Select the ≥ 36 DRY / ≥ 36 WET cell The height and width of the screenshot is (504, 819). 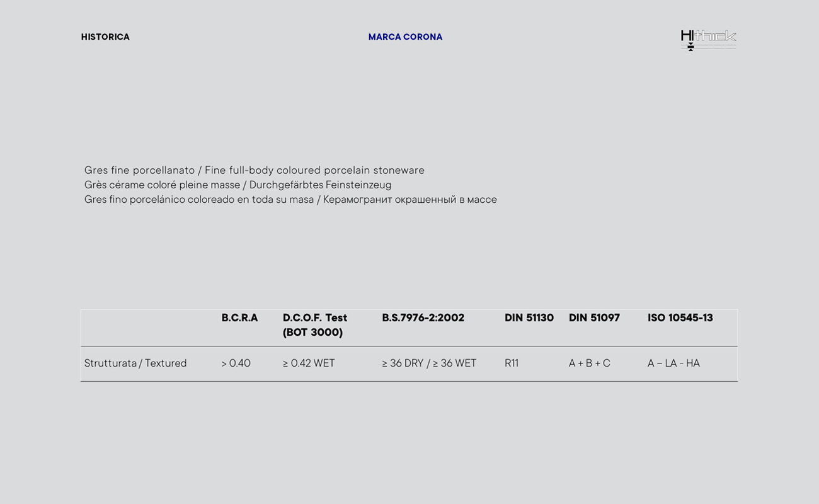tap(429, 364)
